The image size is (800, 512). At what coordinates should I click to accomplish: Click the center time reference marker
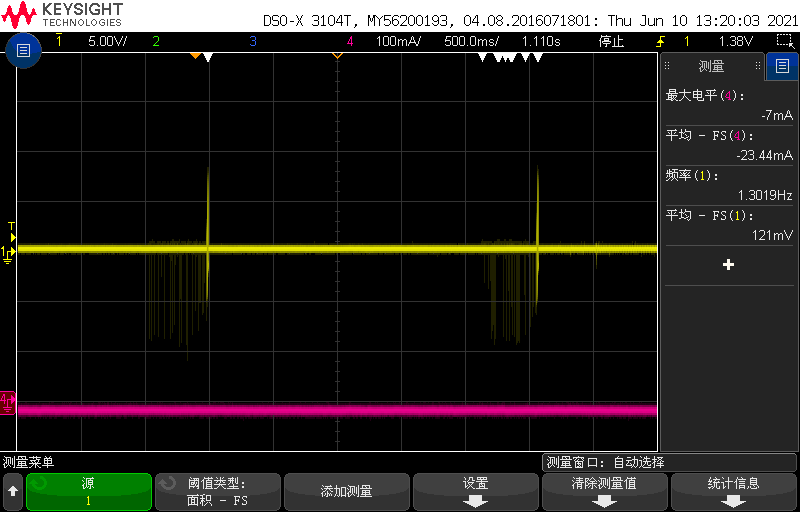[x=337, y=56]
